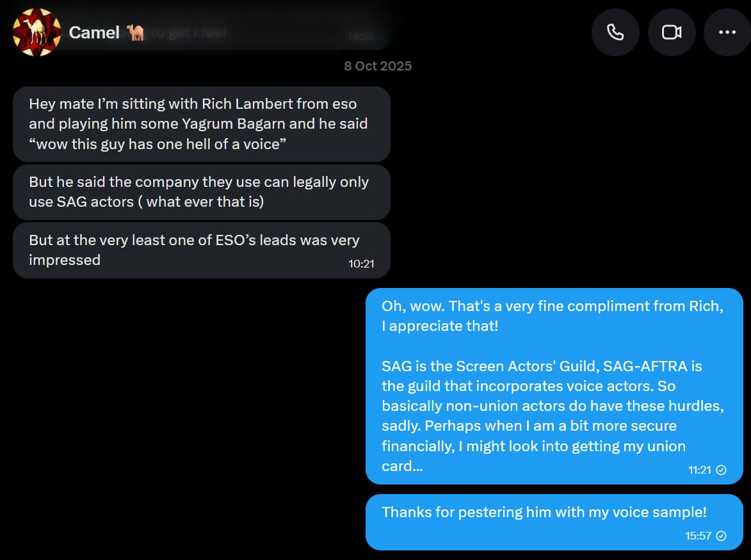Click the read checkmark beside 11:21
The width and height of the screenshot is (751, 560).
click(x=721, y=470)
